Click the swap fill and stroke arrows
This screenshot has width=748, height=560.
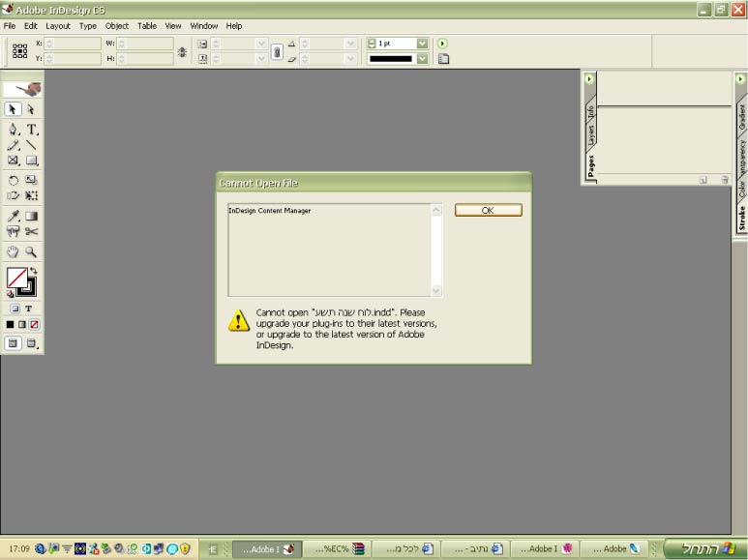pos(34,271)
